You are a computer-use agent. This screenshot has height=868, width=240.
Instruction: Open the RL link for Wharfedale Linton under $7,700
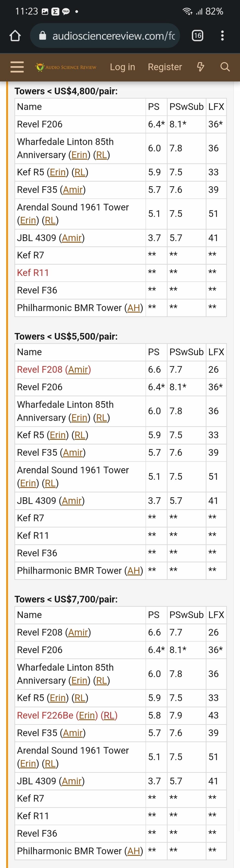point(101,681)
